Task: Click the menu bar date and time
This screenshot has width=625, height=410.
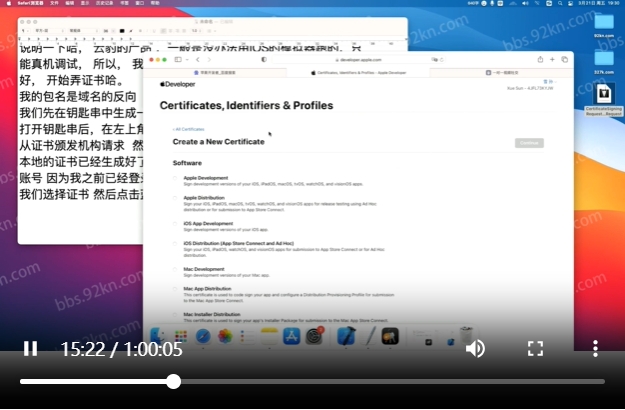Action: 598,3
